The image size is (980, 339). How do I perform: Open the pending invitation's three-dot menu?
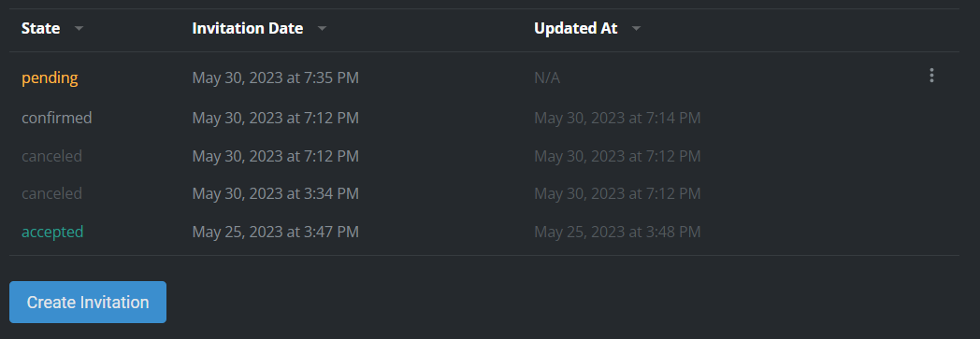[931, 76]
